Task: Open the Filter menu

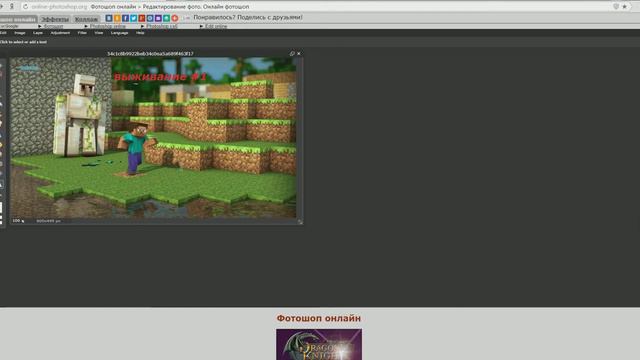Action: (82, 33)
